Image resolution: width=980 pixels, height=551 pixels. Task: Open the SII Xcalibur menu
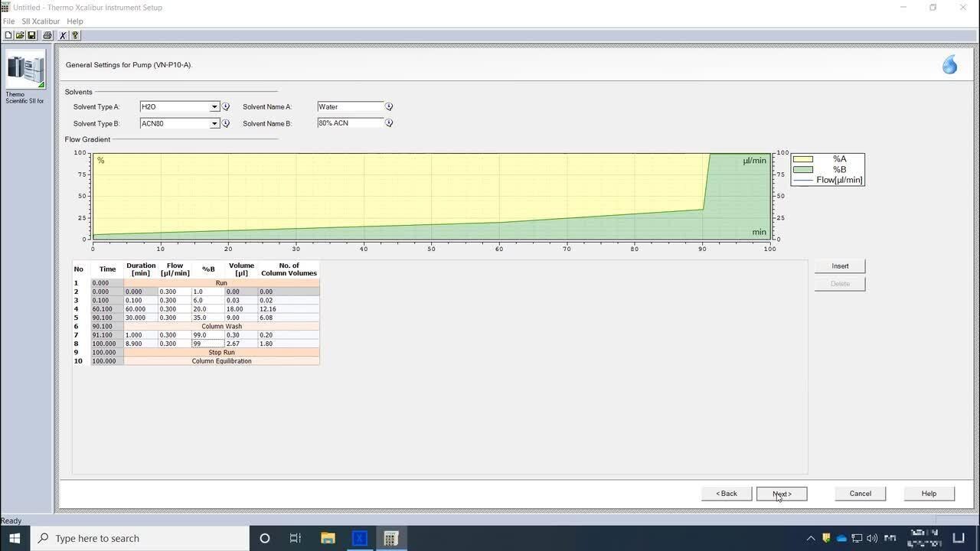(41, 21)
